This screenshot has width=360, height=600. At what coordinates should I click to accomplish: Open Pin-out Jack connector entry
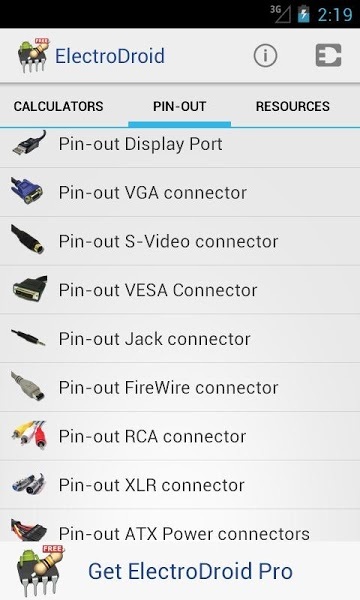tap(180, 338)
